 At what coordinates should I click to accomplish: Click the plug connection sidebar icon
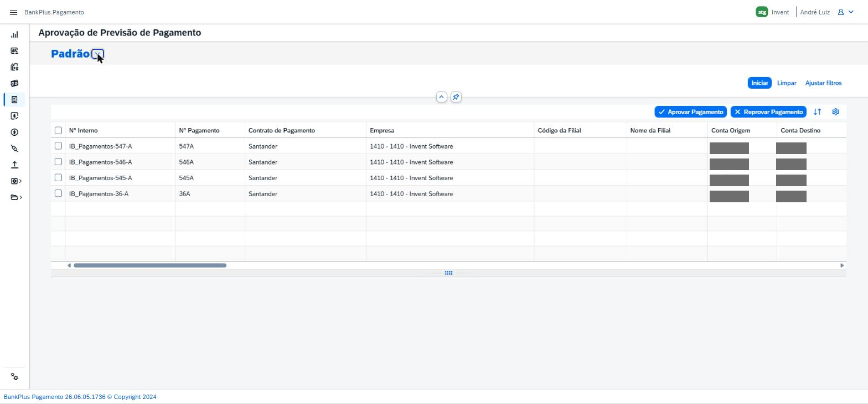point(14,149)
